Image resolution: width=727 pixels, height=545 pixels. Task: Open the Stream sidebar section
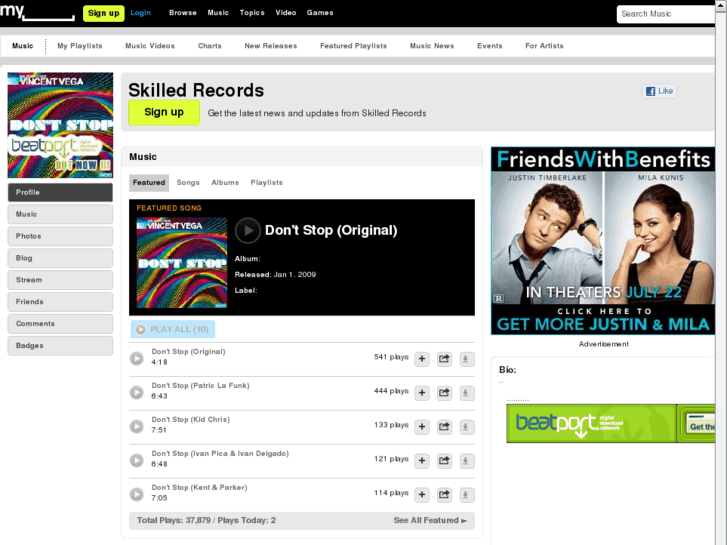pyautogui.click(x=60, y=280)
